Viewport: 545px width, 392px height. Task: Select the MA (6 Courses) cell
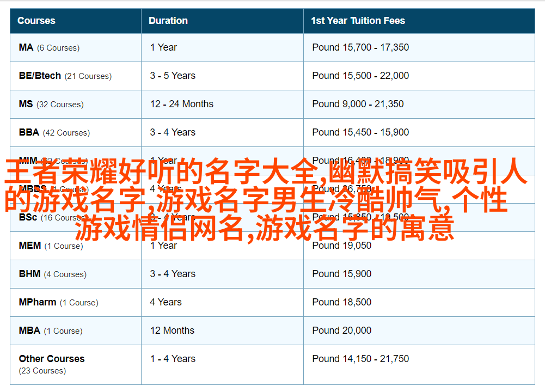(x=76, y=47)
